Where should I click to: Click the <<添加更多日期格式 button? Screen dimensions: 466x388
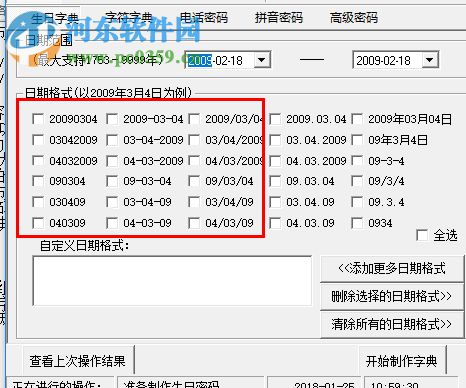point(392,269)
